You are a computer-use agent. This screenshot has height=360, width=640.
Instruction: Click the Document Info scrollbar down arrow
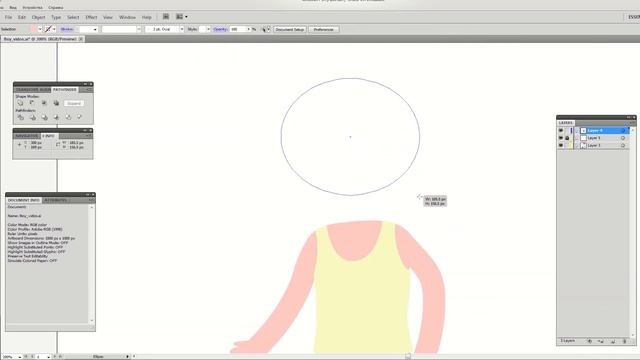91,321
